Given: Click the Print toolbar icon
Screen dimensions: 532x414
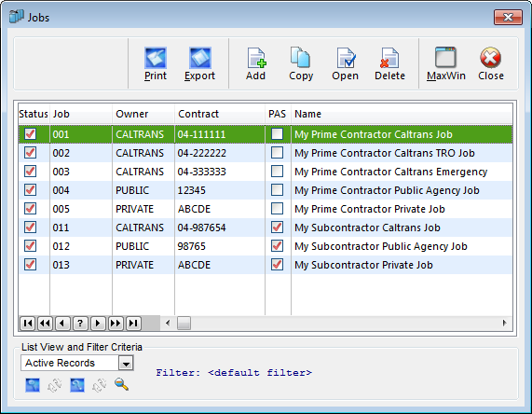Looking at the screenshot, I should click(x=156, y=58).
